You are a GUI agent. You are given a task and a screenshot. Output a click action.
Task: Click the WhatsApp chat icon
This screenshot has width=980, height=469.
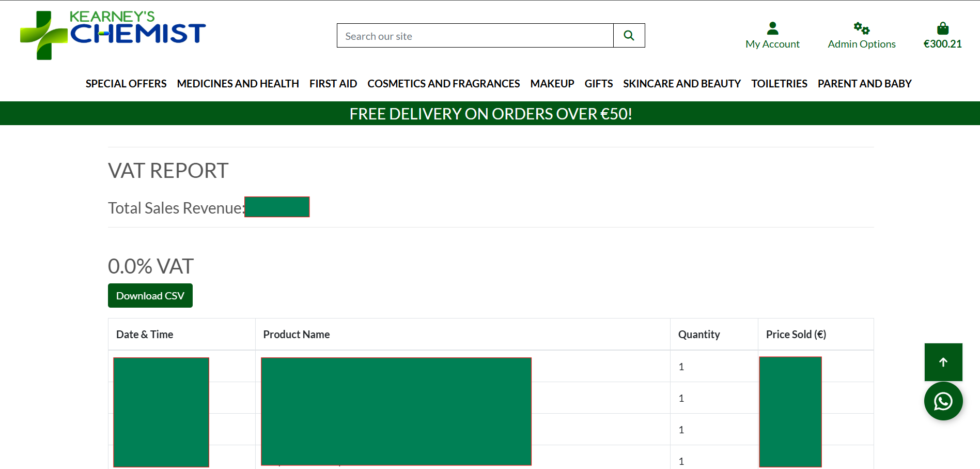pos(943,401)
